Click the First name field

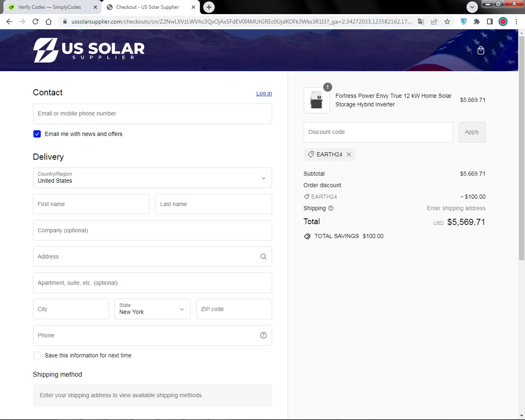pyautogui.click(x=91, y=204)
